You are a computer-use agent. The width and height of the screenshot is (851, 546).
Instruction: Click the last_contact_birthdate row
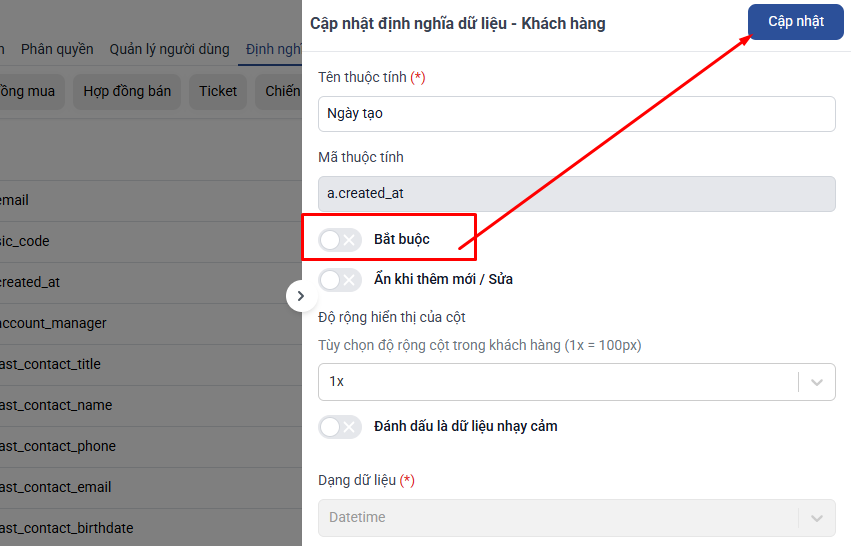151,528
